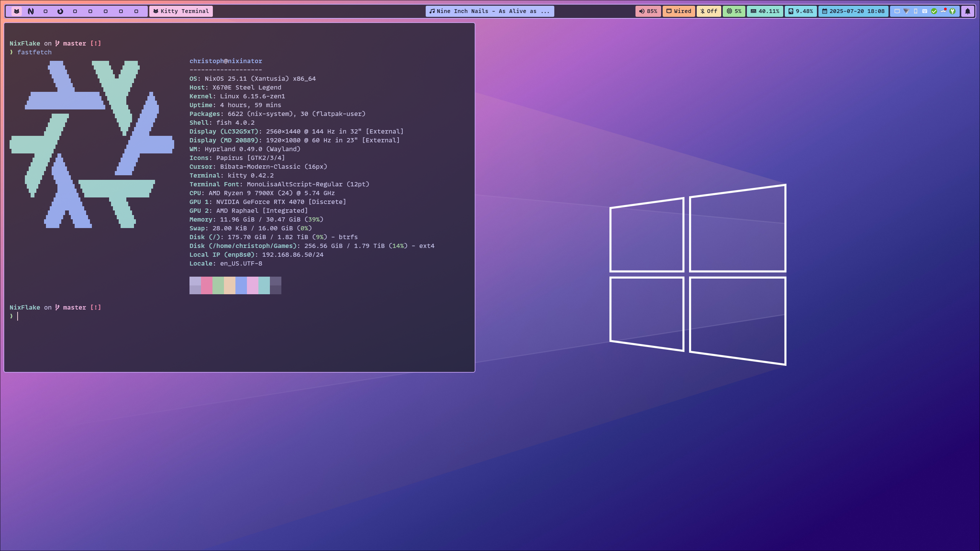Open the notification bell panel

[967, 11]
